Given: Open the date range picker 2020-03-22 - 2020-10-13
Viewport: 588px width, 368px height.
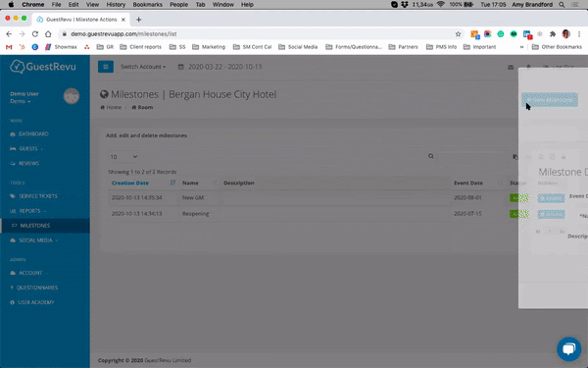Looking at the screenshot, I should pyautogui.click(x=220, y=67).
